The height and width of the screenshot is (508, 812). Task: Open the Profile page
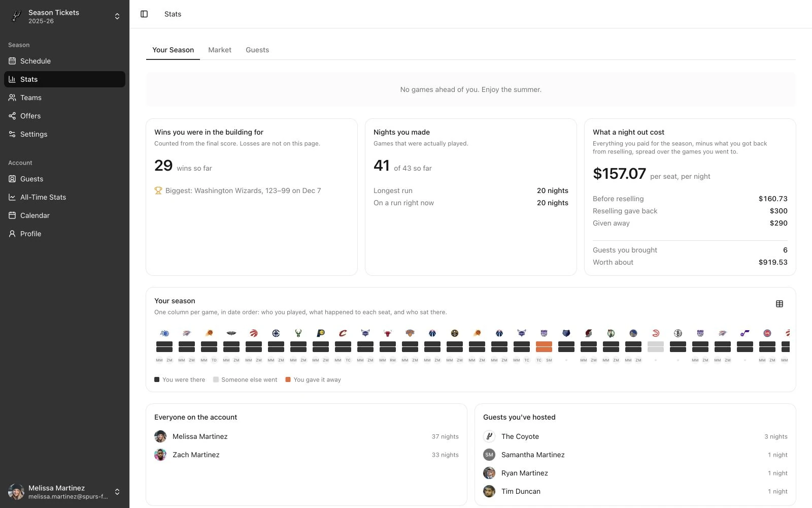(x=64, y=234)
